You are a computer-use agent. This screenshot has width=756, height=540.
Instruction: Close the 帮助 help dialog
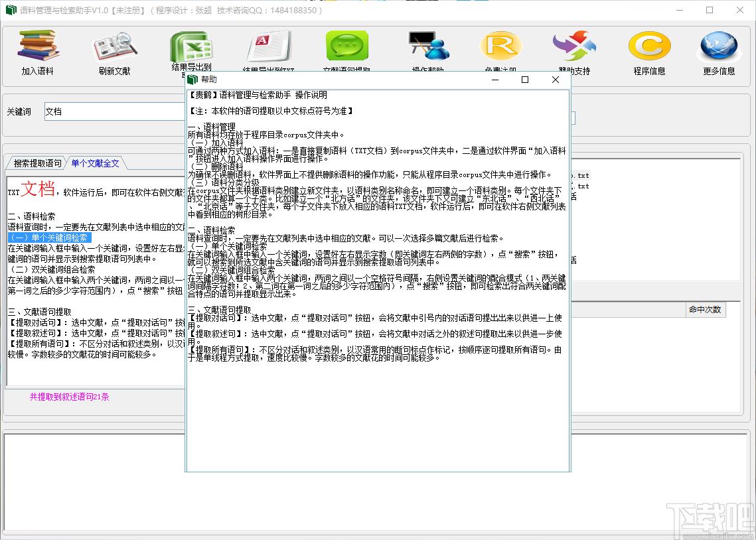tap(556, 80)
